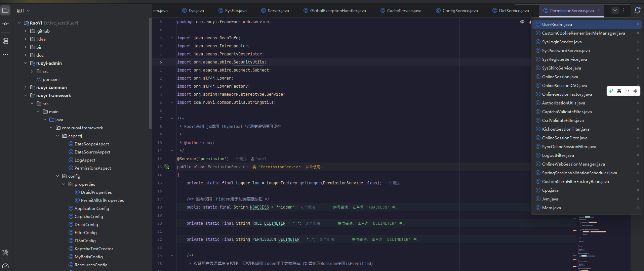This screenshot has height=271, width=644.
Task: Select the ResourcesConfig class in tree
Action: [x=88, y=265]
